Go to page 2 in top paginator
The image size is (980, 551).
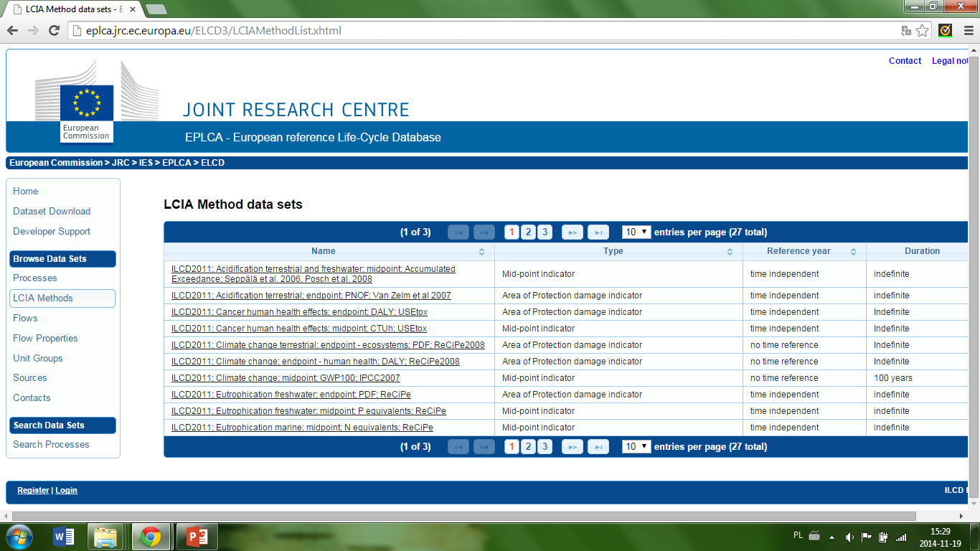[528, 232]
